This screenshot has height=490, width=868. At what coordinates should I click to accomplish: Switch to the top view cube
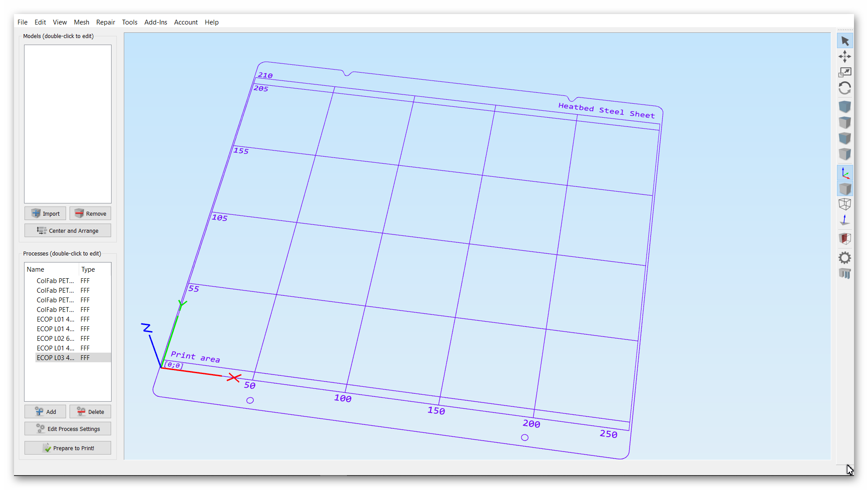tap(845, 122)
